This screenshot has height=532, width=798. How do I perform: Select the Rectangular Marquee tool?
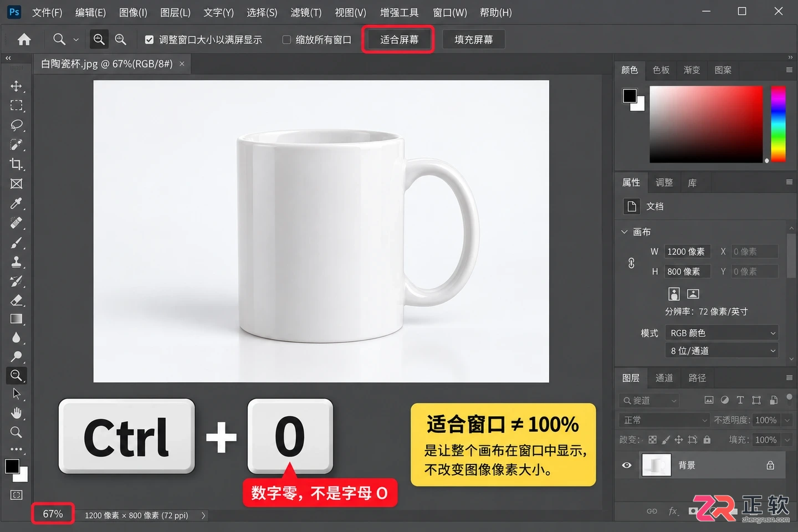click(x=16, y=105)
